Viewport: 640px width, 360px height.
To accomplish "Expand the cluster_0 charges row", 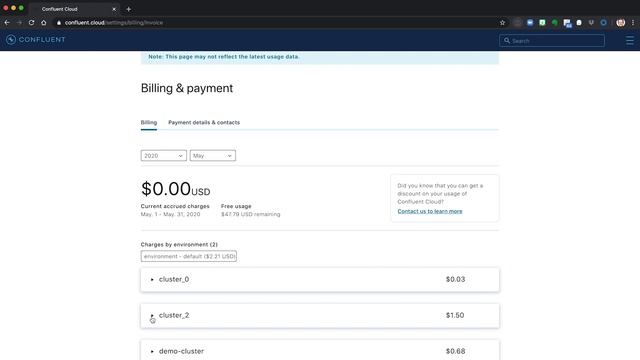I will [x=152, y=280].
